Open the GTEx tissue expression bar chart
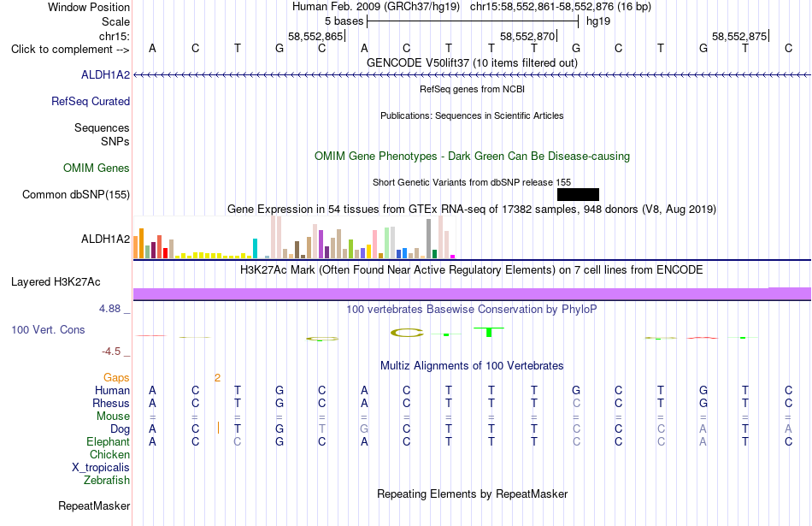The image size is (812, 526). pyautogui.click(x=294, y=238)
